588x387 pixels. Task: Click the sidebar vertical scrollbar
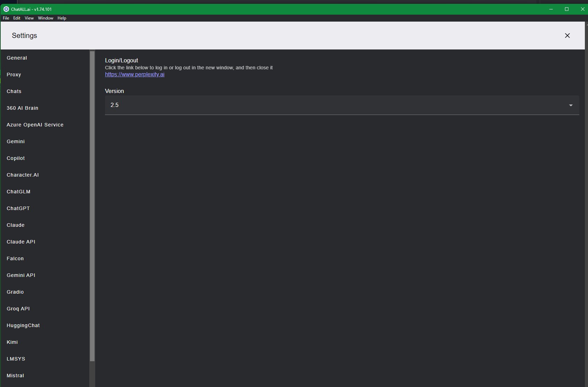92,206
